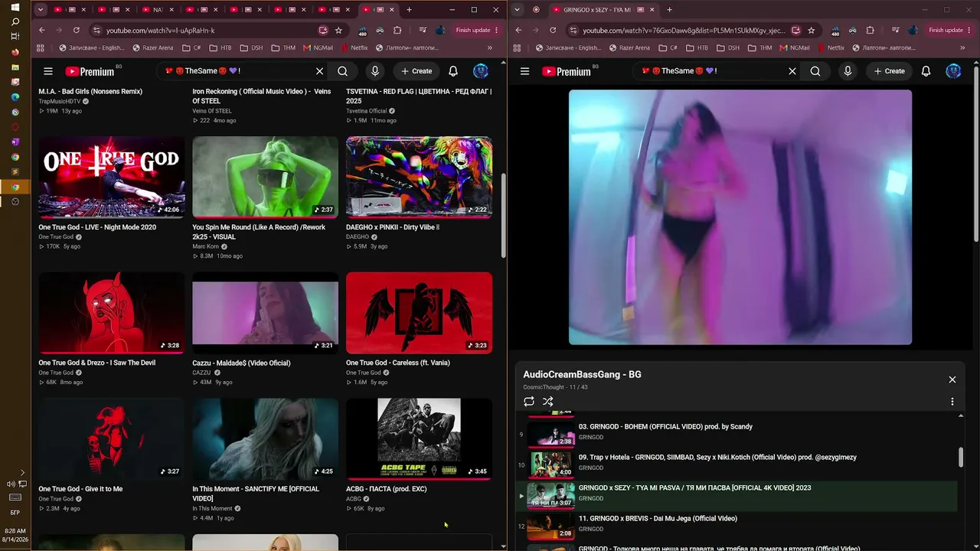Click the search magnifier in left YouTube window
Viewport: 980px width, 551px height.
[x=343, y=71]
